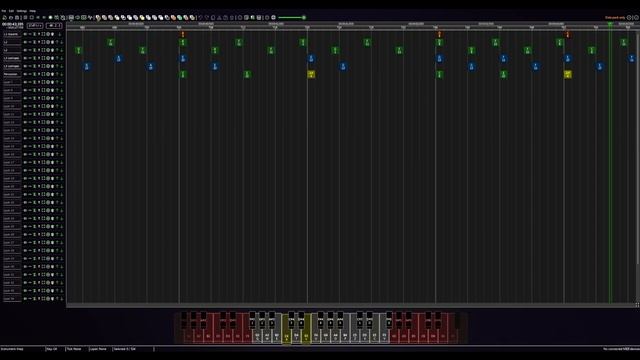Click the first yellow percussion note block

click(x=311, y=74)
